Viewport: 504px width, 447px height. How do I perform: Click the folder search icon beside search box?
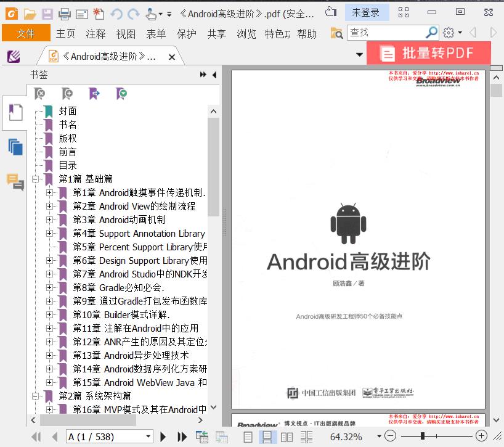[336, 33]
